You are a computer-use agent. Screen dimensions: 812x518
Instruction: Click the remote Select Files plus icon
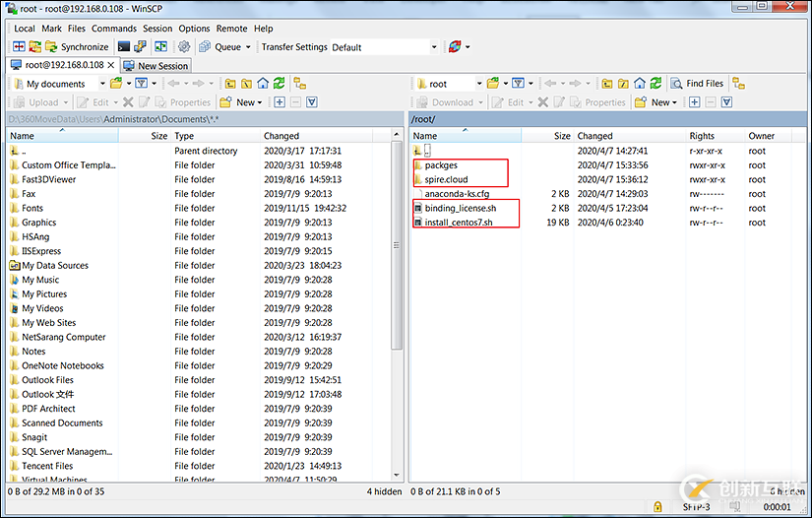pyautogui.click(x=695, y=102)
